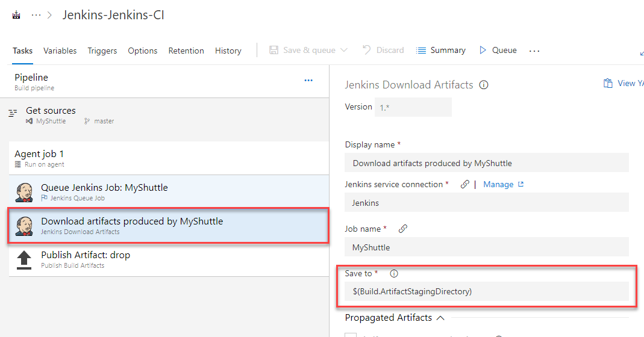Queue the build with Queue button
The image size is (644, 337).
(x=498, y=50)
